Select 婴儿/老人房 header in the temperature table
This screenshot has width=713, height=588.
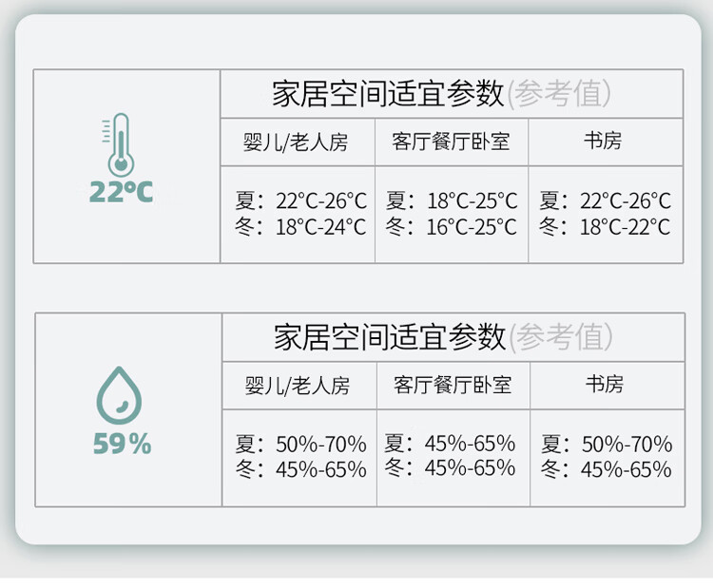(x=296, y=142)
